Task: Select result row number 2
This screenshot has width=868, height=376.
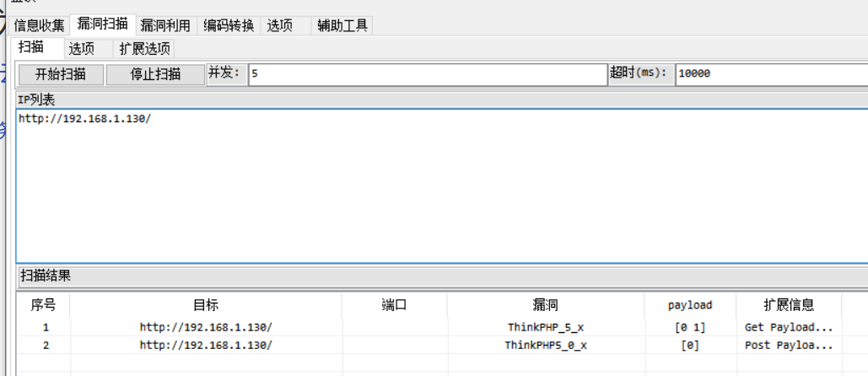Action: coord(46,345)
